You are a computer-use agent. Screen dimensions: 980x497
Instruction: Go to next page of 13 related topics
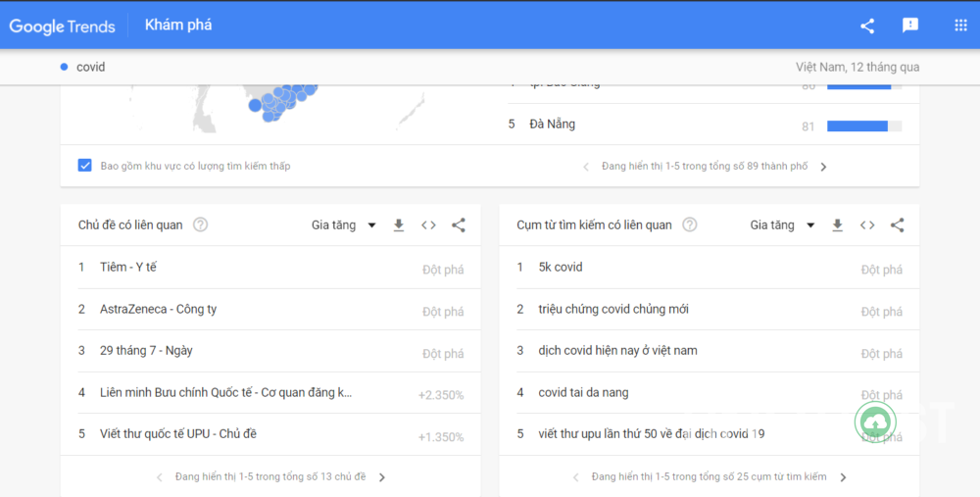(382, 477)
